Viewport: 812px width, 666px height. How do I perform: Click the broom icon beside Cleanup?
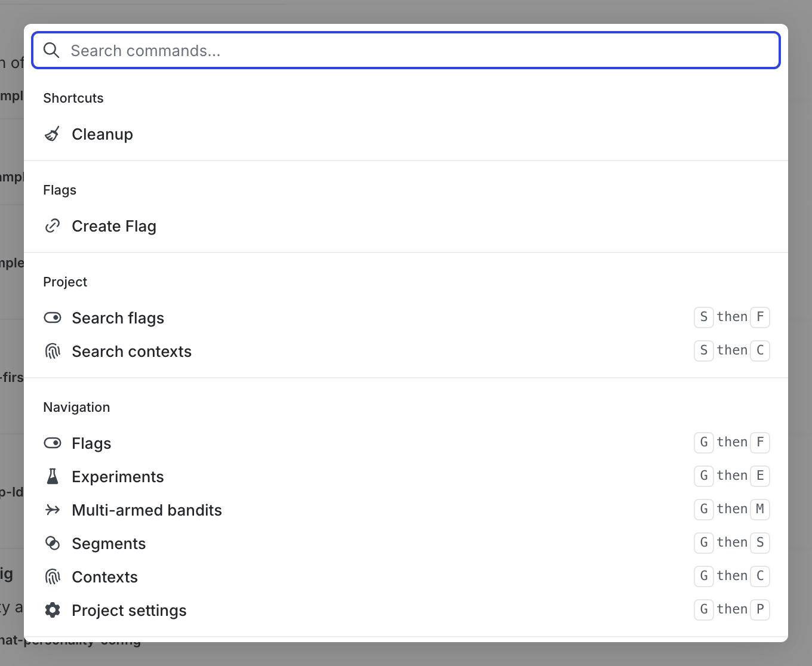(53, 134)
